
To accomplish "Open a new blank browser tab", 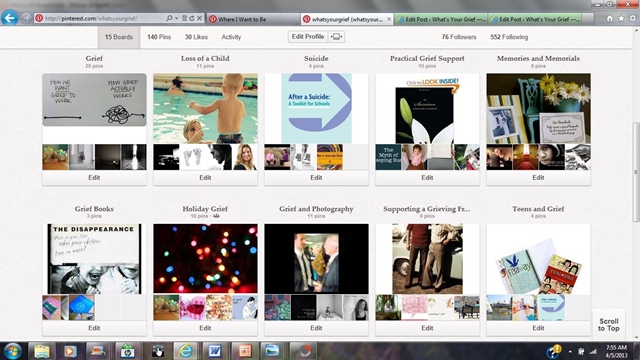I will point(588,19).
